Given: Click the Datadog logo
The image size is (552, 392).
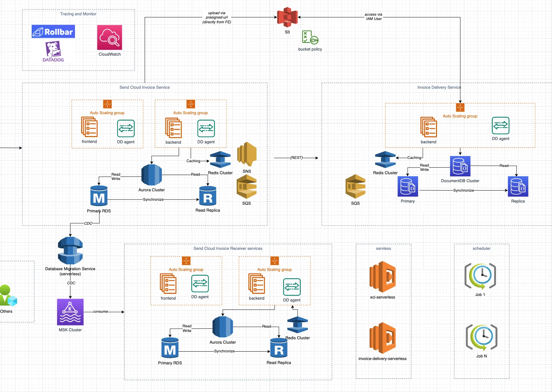Looking at the screenshot, I should 53,51.
